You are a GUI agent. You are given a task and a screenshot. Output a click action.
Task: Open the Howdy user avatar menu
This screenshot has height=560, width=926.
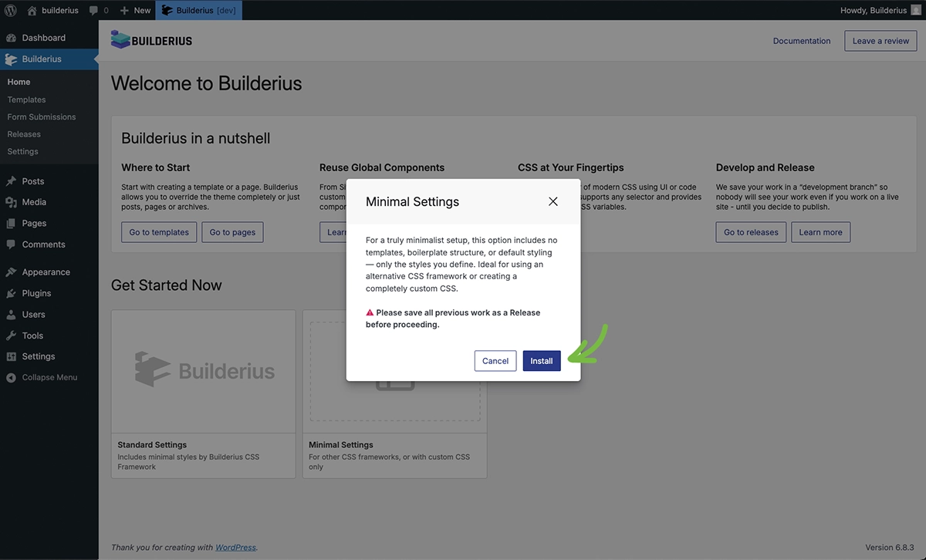pos(914,10)
